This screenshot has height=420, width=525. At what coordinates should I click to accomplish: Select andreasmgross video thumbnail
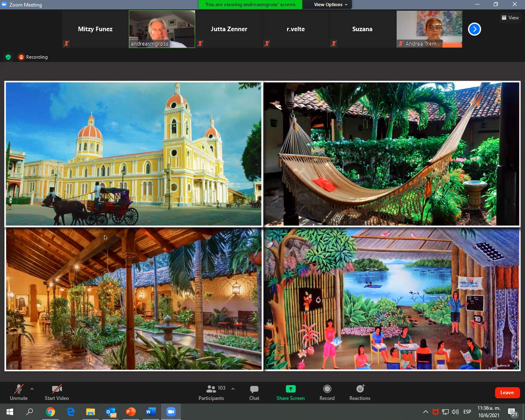[x=162, y=29]
